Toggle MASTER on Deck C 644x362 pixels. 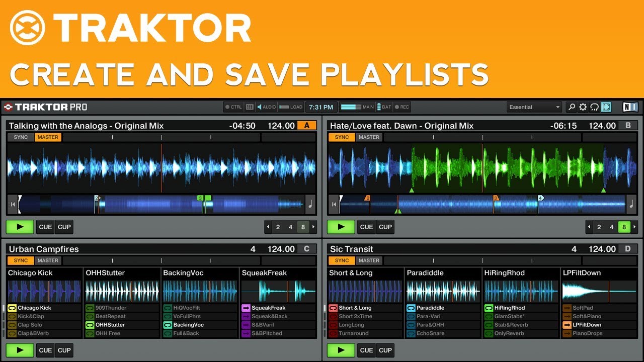coord(48,260)
